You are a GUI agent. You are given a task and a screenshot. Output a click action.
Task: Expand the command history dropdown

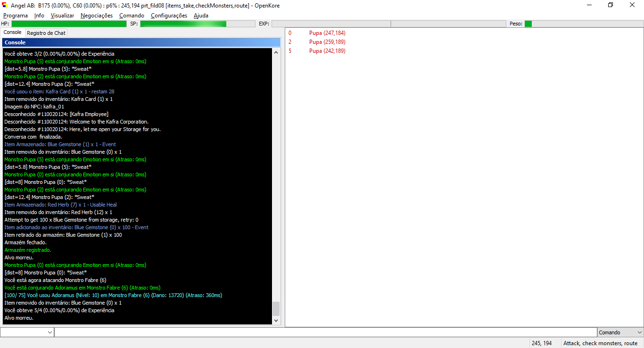pyautogui.click(x=50, y=332)
